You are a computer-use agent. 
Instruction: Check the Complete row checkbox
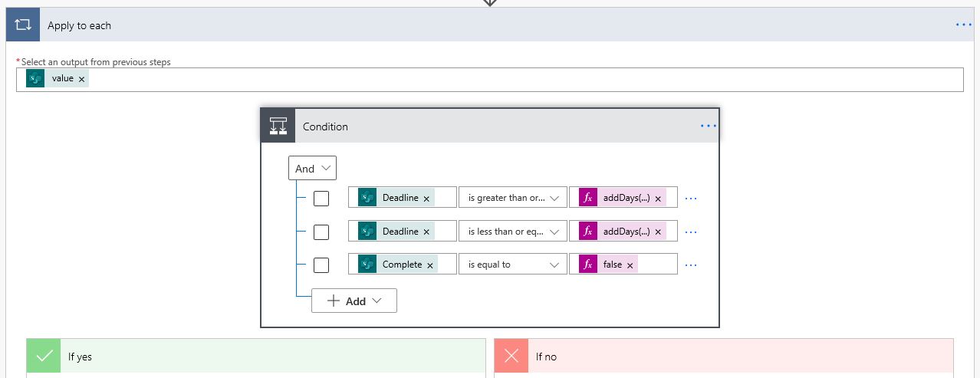coord(321,265)
